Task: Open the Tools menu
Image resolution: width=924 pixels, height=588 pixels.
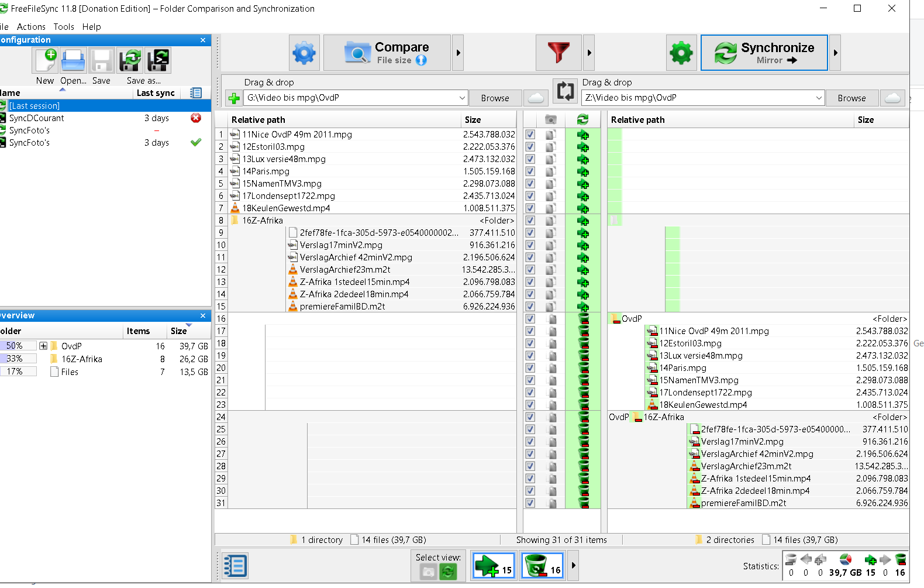Action: pos(64,27)
